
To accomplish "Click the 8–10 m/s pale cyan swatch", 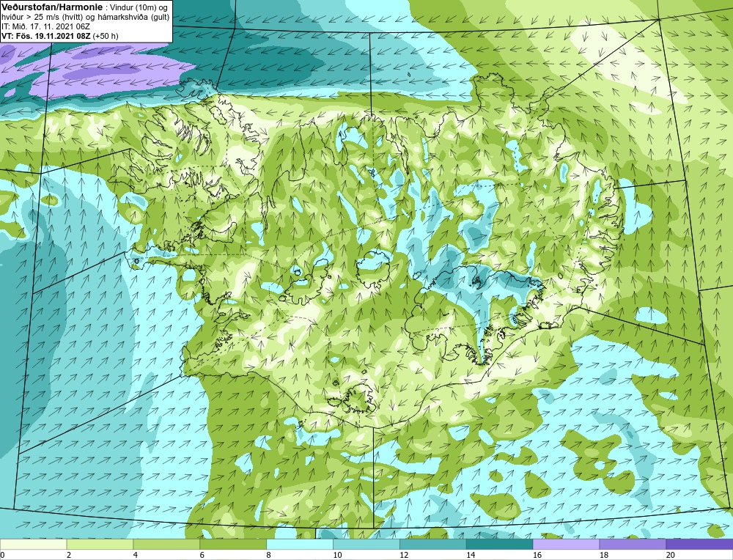I will pos(300,545).
